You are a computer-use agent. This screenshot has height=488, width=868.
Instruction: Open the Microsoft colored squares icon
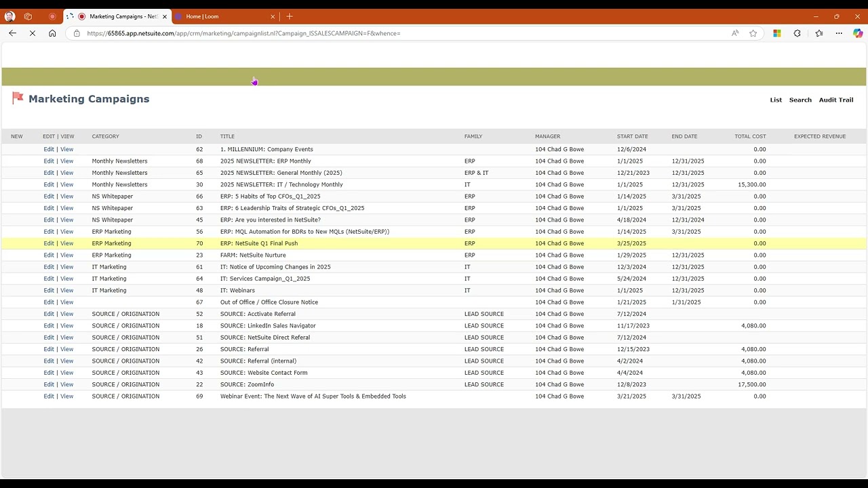pyautogui.click(x=777, y=33)
